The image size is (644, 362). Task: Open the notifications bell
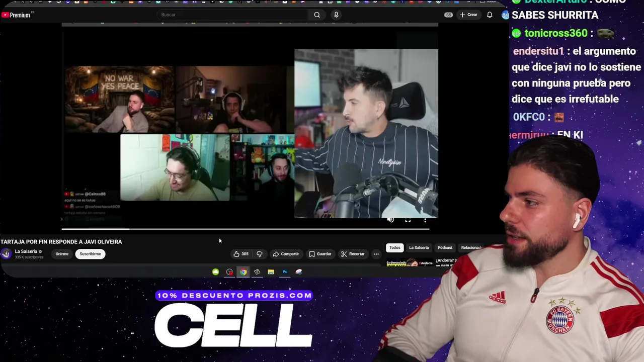(x=490, y=15)
